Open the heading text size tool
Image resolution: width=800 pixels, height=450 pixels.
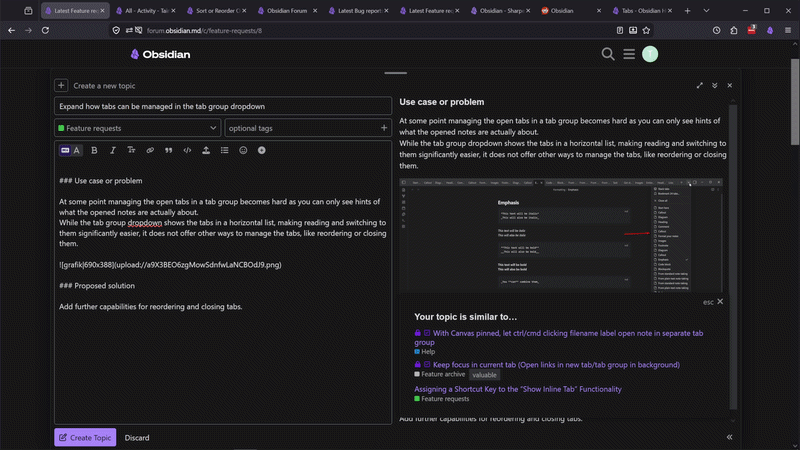point(131,151)
